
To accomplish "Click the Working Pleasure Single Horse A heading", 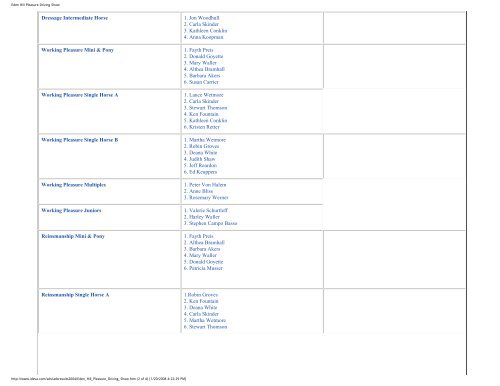I will (x=80, y=95).
